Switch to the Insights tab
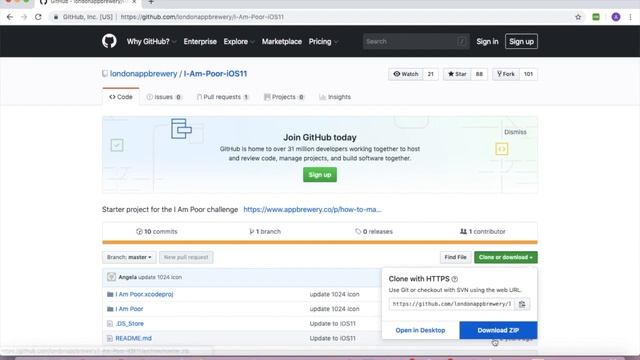Screen dimensions: 640x360 [x=335, y=97]
